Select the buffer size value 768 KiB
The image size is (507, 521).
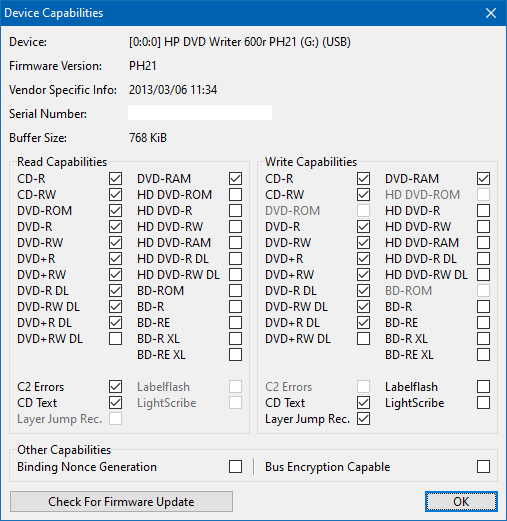coord(148,138)
